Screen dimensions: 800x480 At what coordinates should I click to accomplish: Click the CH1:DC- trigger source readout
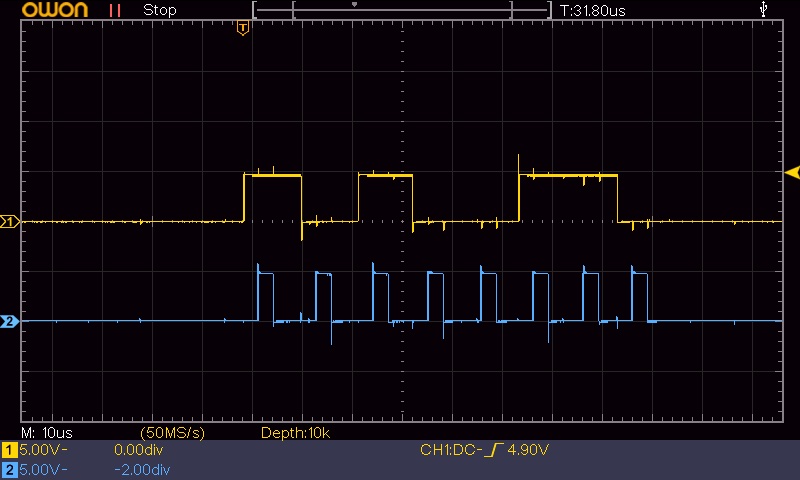[451, 450]
